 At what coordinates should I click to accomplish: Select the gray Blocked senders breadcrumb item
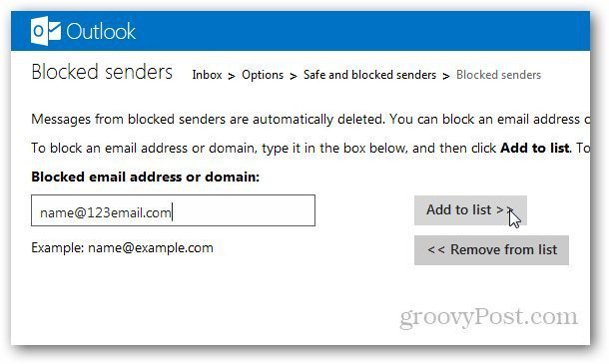point(498,75)
